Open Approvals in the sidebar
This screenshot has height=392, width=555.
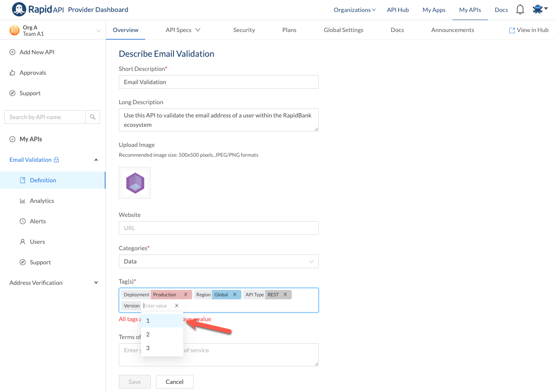tap(33, 73)
